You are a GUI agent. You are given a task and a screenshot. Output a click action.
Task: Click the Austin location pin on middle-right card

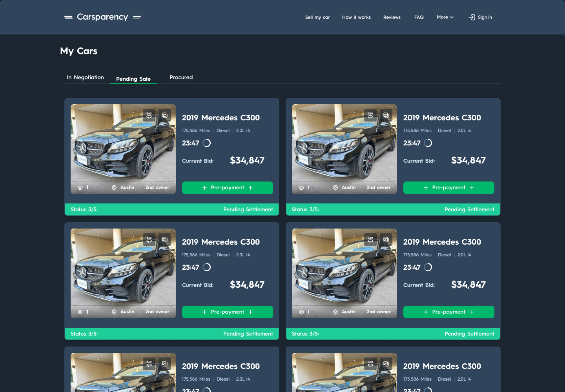(335, 312)
